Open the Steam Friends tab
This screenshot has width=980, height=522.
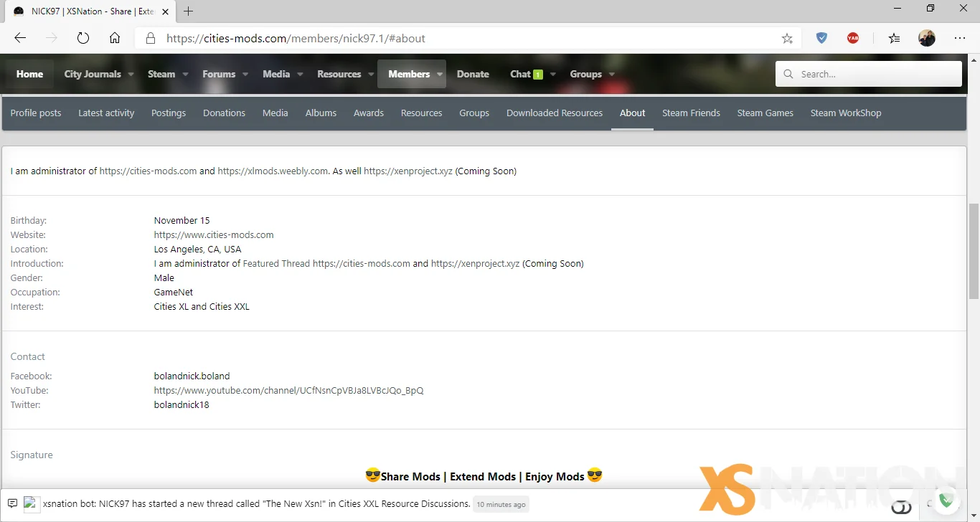tap(691, 113)
